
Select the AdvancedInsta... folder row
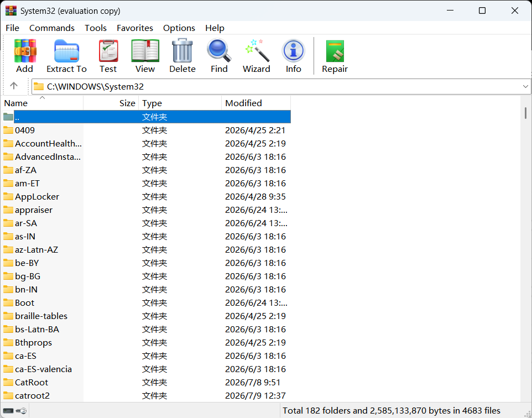tap(147, 157)
